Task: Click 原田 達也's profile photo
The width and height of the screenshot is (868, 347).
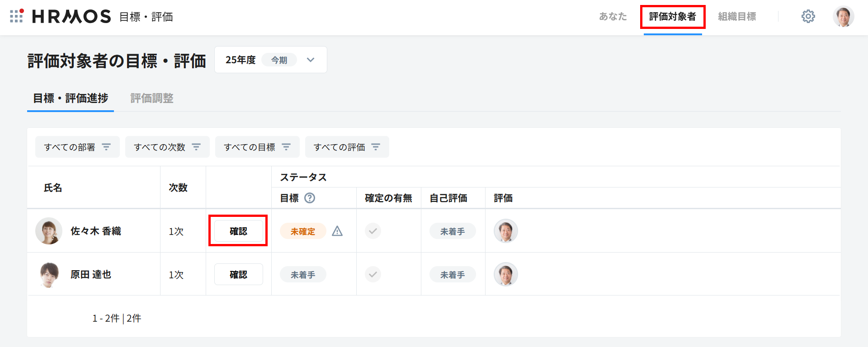Action: pyautogui.click(x=49, y=274)
